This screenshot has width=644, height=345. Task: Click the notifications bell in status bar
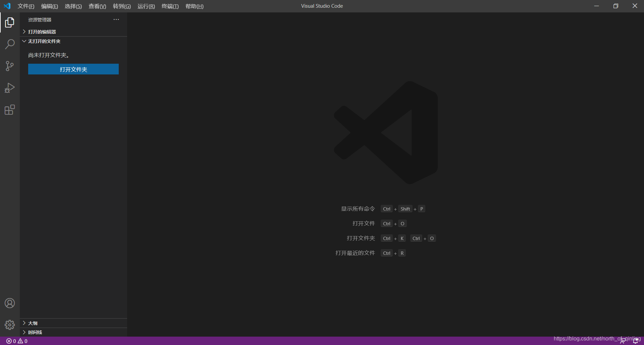[x=635, y=341]
